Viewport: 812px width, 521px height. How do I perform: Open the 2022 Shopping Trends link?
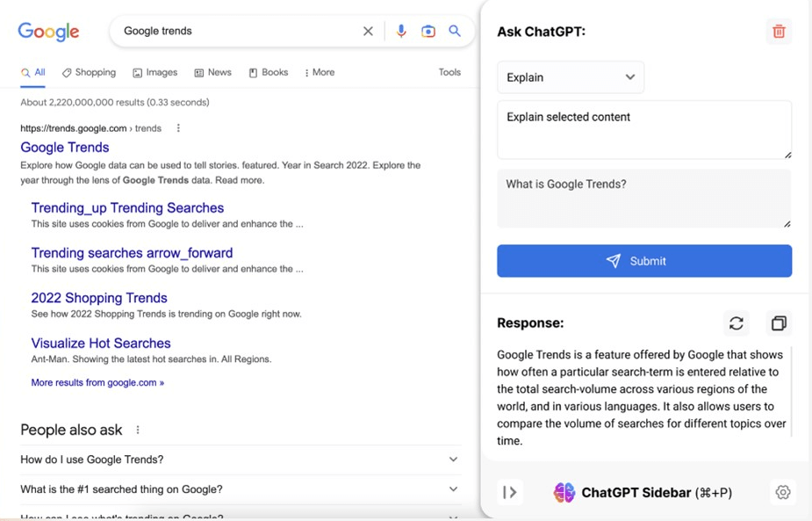[99, 298]
